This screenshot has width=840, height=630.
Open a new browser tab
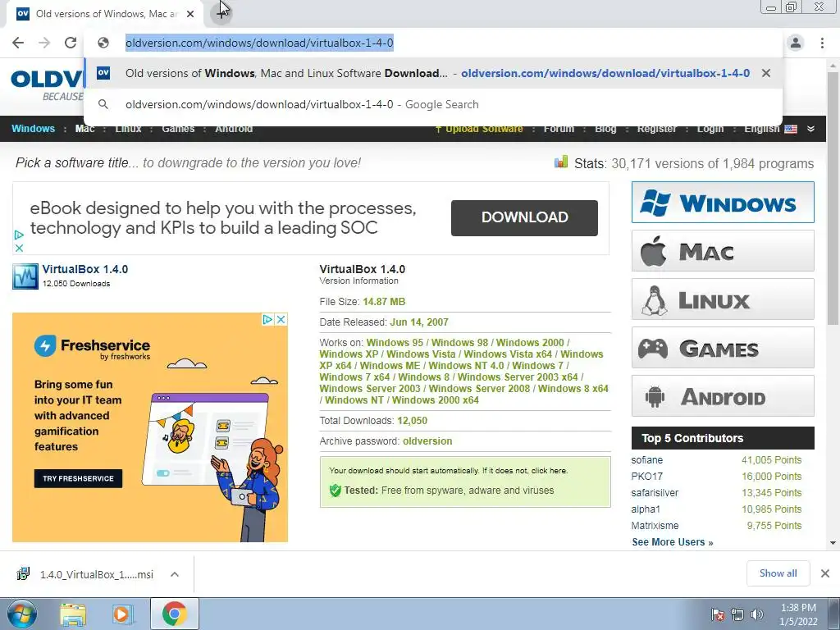(x=221, y=14)
